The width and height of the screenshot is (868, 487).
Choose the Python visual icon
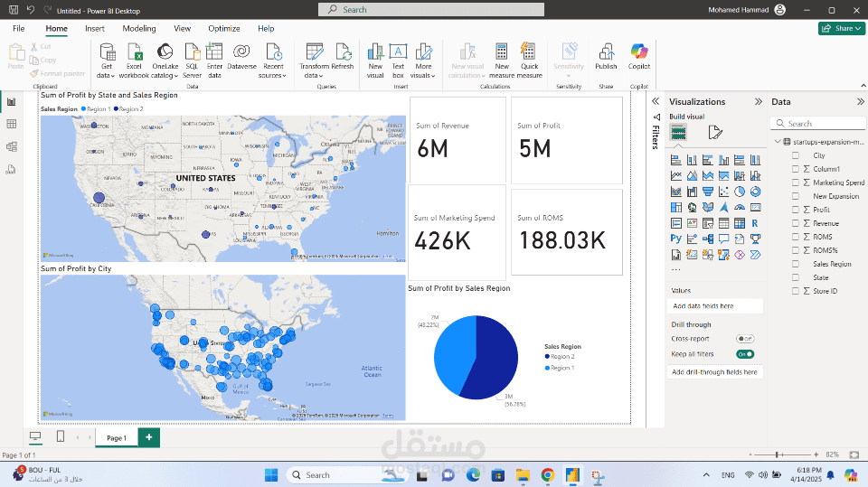(676, 239)
